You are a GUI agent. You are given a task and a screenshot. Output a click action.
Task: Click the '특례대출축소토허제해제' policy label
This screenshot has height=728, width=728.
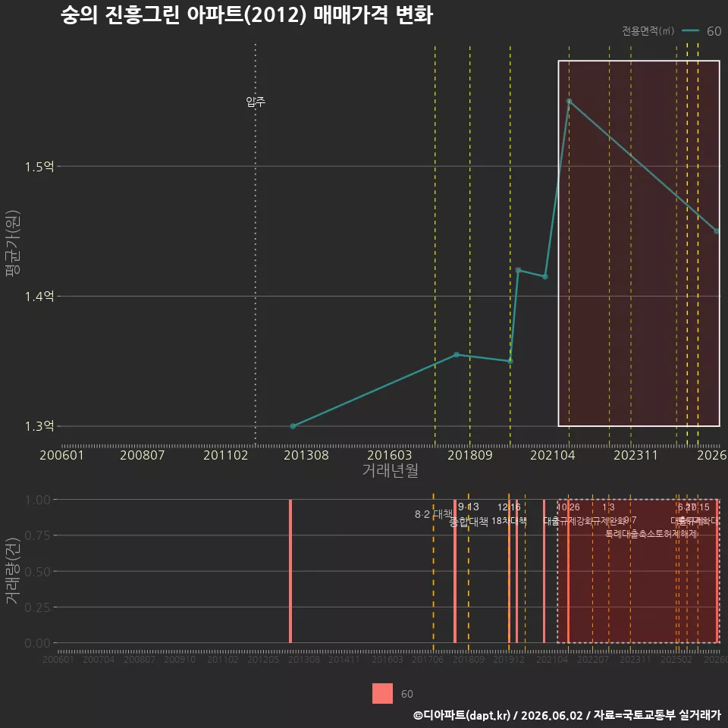(x=651, y=534)
